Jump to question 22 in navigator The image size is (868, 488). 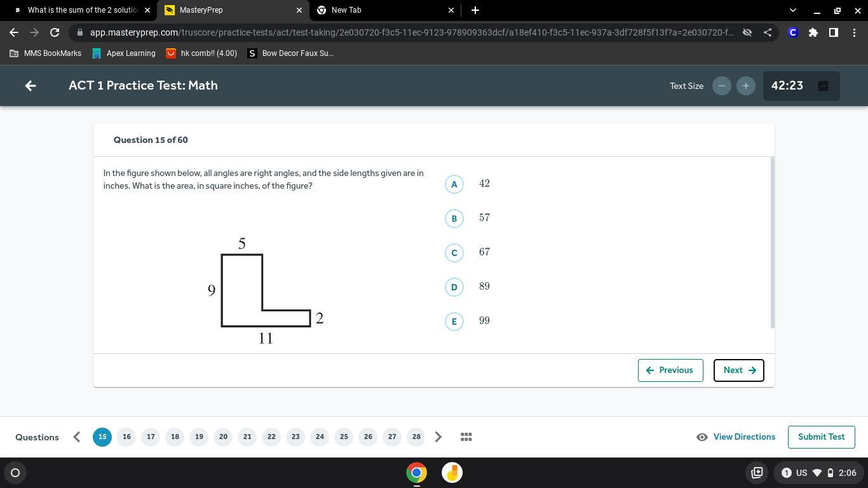(271, 437)
